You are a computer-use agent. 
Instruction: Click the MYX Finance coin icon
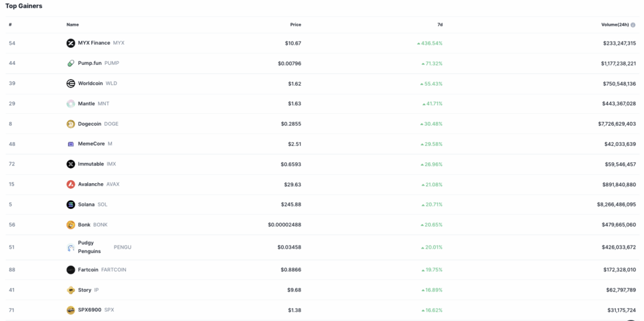pos(70,43)
